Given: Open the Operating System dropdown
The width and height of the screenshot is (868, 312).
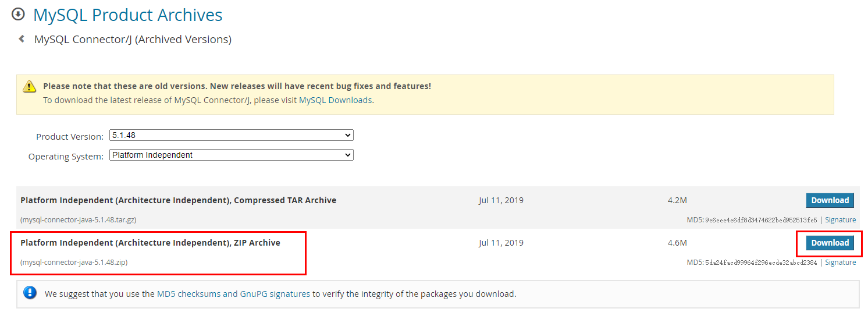Looking at the screenshot, I should coord(232,155).
